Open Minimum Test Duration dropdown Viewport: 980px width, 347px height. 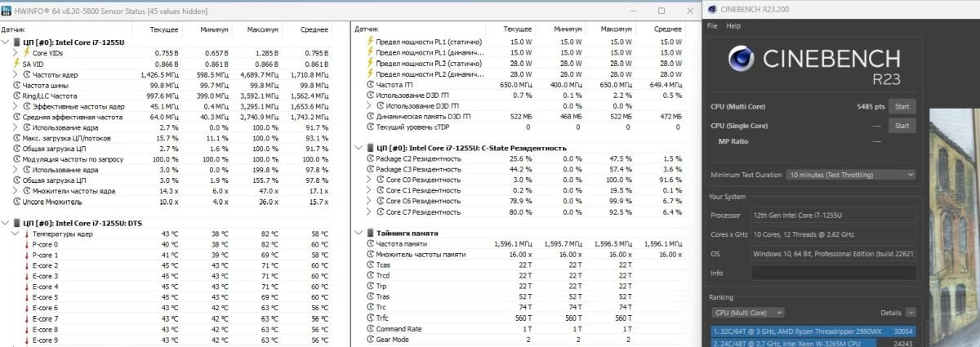coord(851,175)
